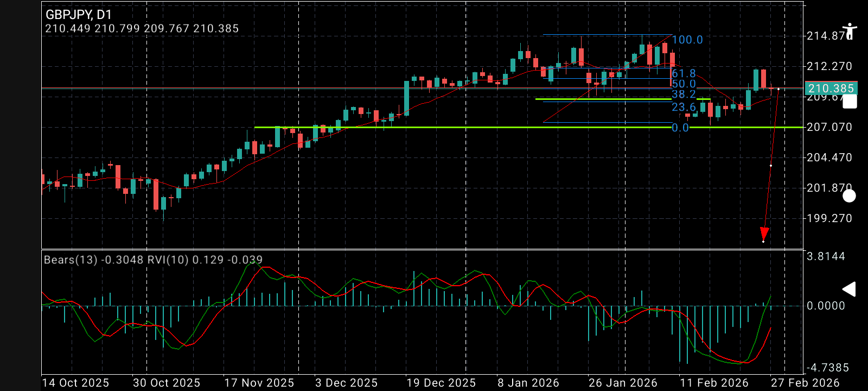Tap the 19 Dec 2025 date label
The height and width of the screenshot is (391, 868).
tap(441, 383)
